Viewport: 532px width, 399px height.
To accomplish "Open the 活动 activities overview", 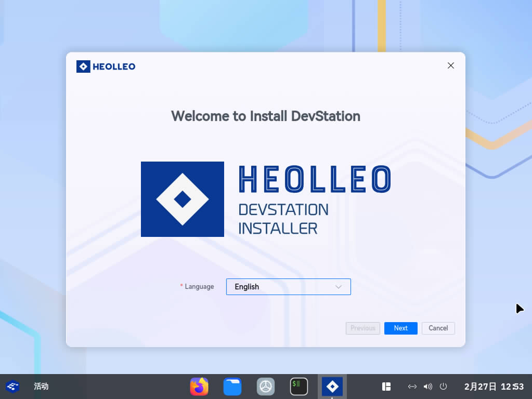I will pyautogui.click(x=41, y=387).
